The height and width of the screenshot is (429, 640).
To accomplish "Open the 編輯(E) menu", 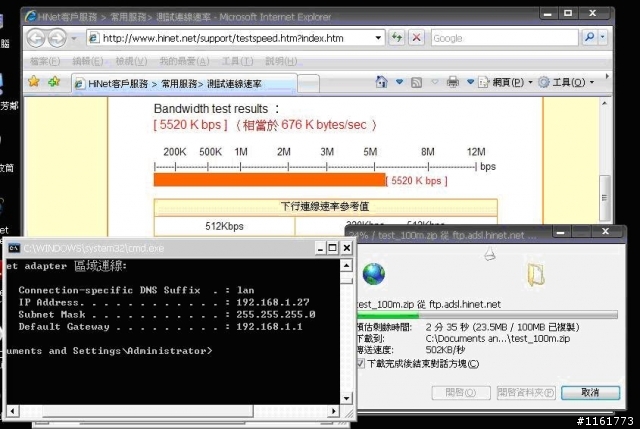I will 88,61.
